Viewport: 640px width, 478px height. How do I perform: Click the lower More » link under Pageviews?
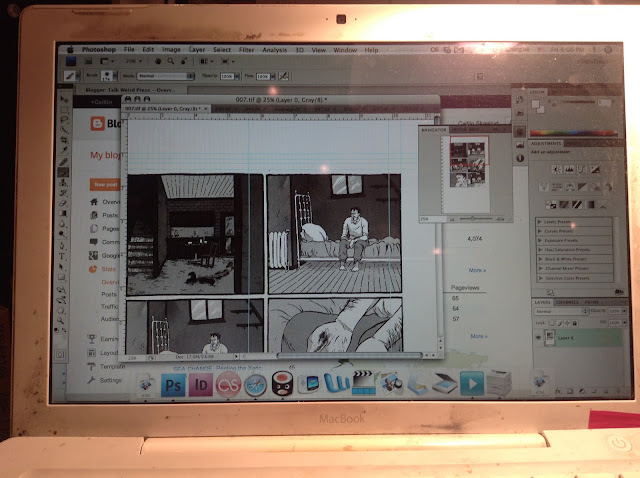tap(479, 336)
